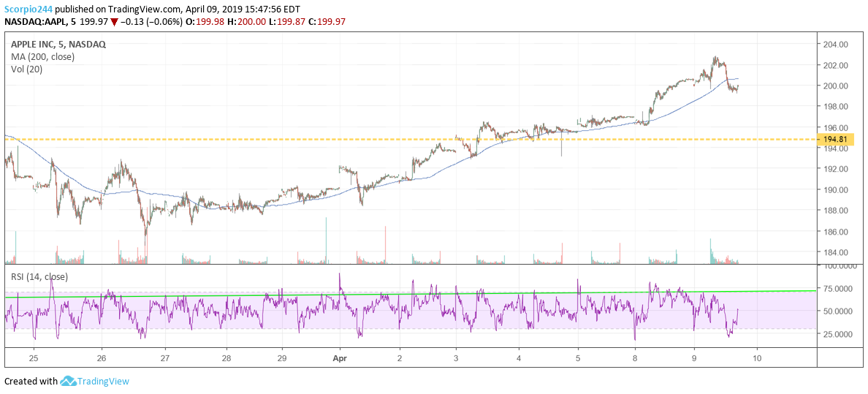Screen dimensions: 868x394
Task: Click the 200.00 price axis label
Action: (835, 86)
